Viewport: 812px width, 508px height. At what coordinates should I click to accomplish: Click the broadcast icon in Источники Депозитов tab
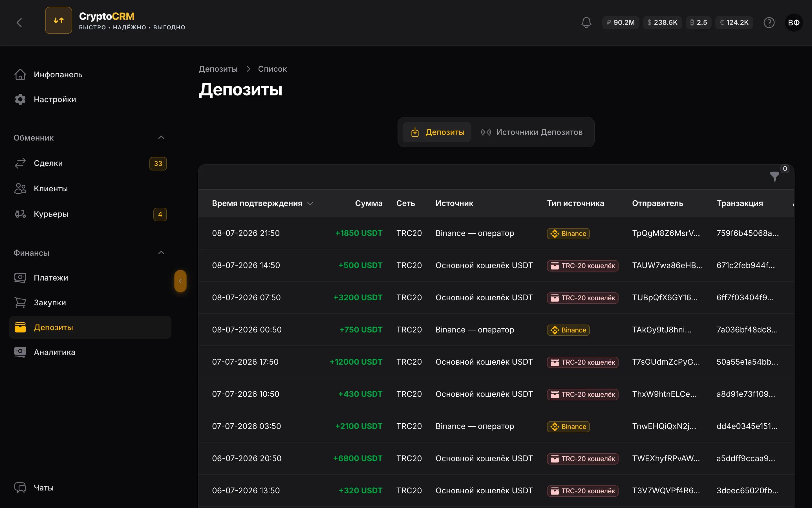tap(486, 132)
